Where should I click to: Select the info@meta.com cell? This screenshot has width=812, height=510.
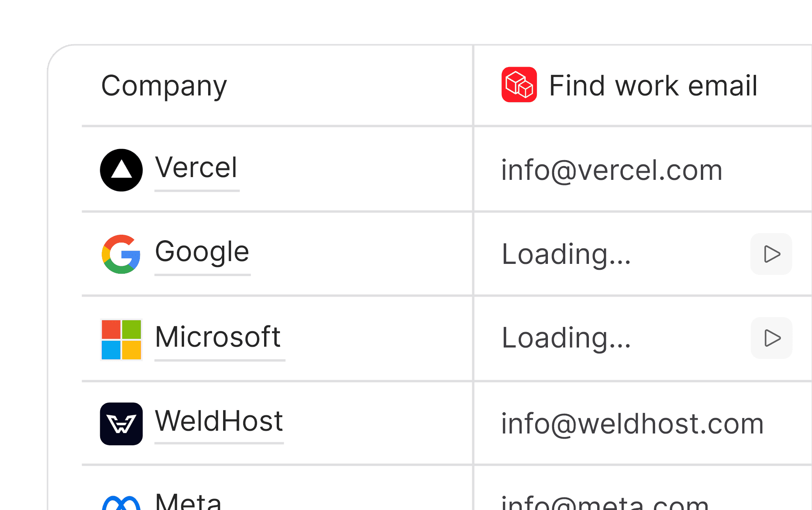click(x=605, y=503)
